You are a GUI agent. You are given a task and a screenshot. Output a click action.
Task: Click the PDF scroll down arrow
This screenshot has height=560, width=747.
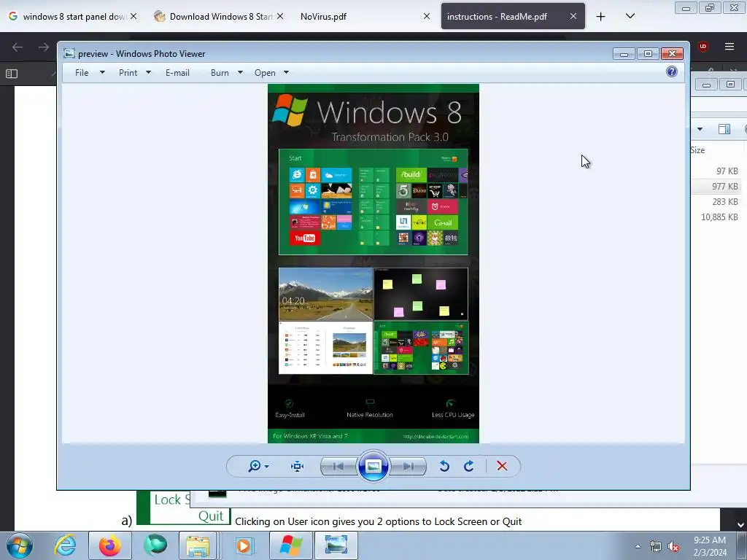pos(740,524)
